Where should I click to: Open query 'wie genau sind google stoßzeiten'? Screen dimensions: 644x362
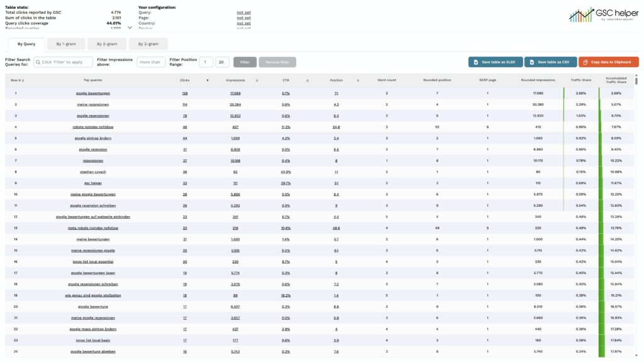(93, 295)
